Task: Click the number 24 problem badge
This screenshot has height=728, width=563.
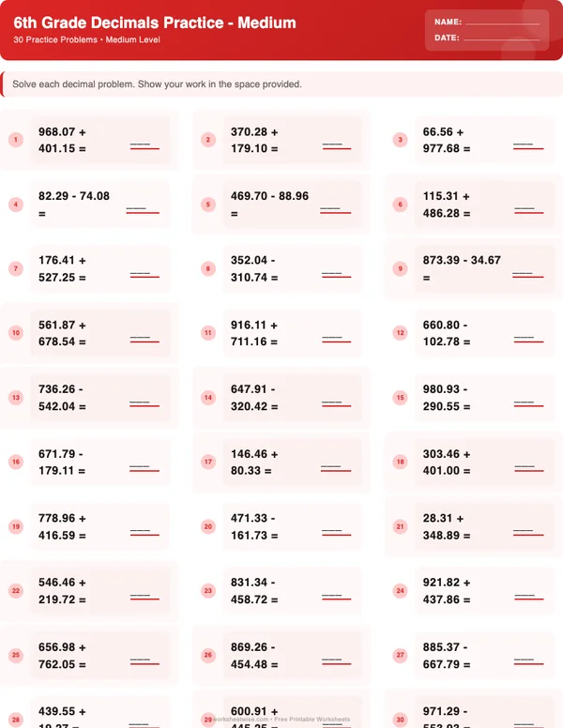Action: point(400,591)
